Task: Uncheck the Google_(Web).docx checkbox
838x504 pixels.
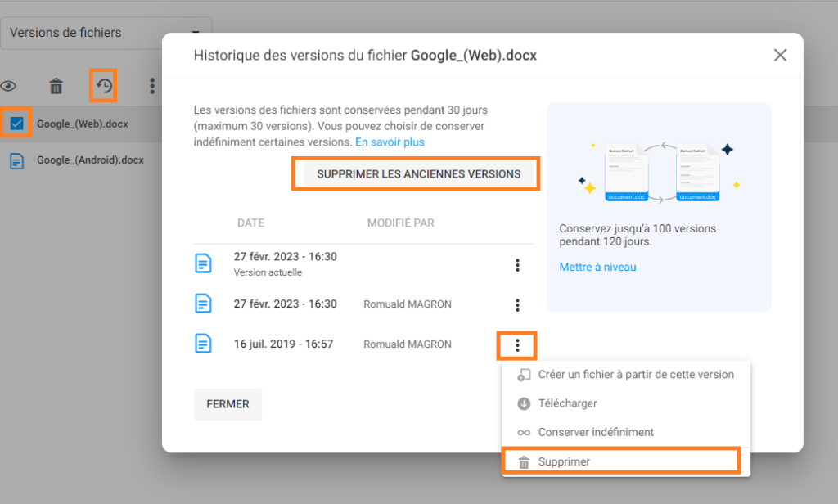Action: tap(16, 124)
